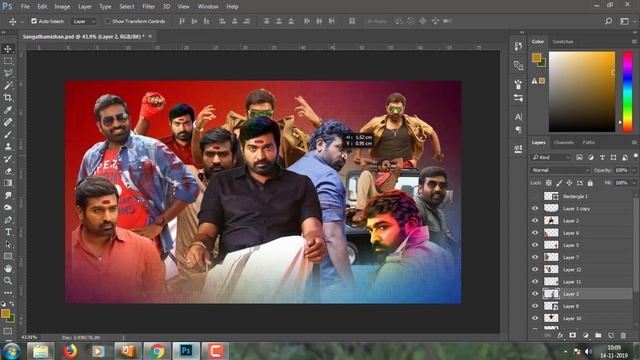Select the Clone Stamp tool
The image size is (640, 360).
coord(8,147)
